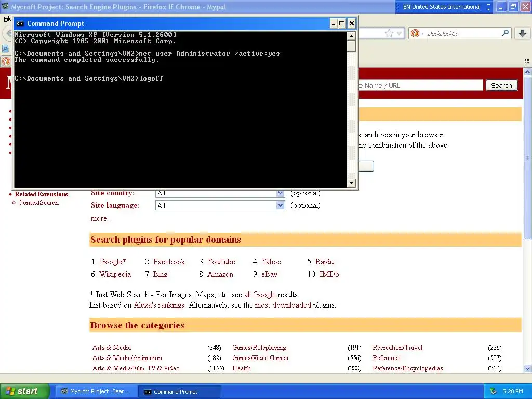Viewport: 532px width, 399px height.
Task: Browse the Games/Roleplaying category
Action: [x=259, y=348]
